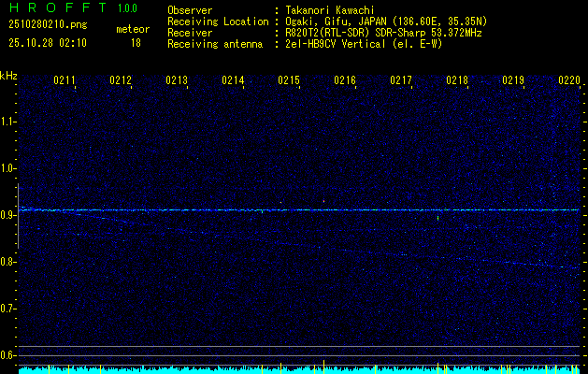Click the green dot below the carrier line
Screen dimensions: 588x374
tap(437, 218)
